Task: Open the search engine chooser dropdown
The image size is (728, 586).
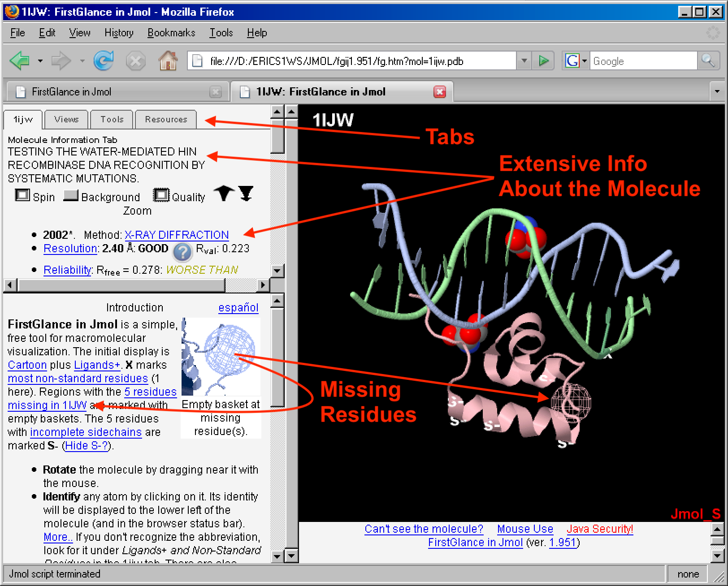Action: pos(585,60)
